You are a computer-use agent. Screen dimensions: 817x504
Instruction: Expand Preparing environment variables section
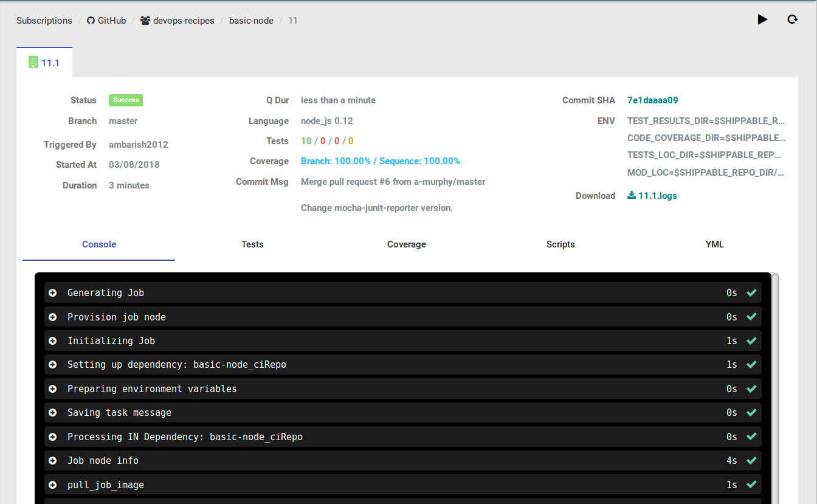pos(53,389)
